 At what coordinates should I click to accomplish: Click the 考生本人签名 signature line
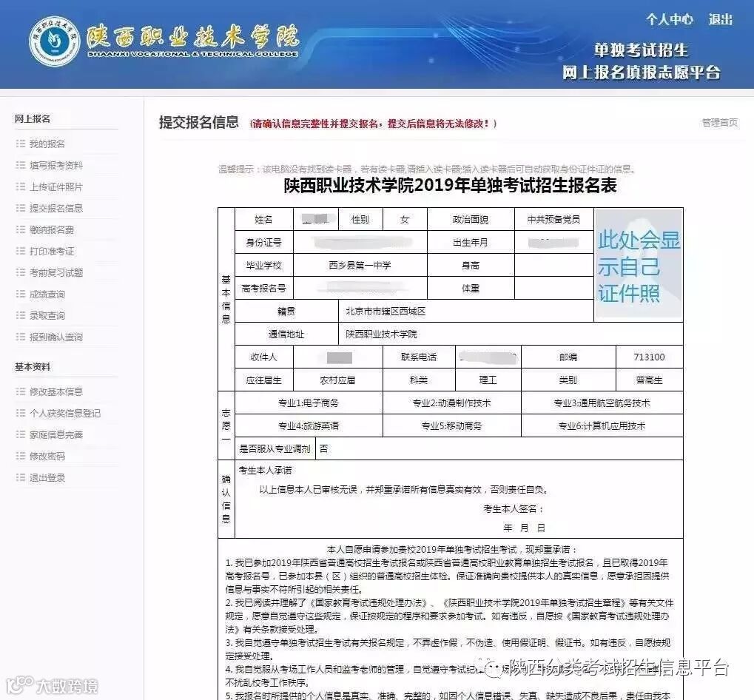coord(513,509)
